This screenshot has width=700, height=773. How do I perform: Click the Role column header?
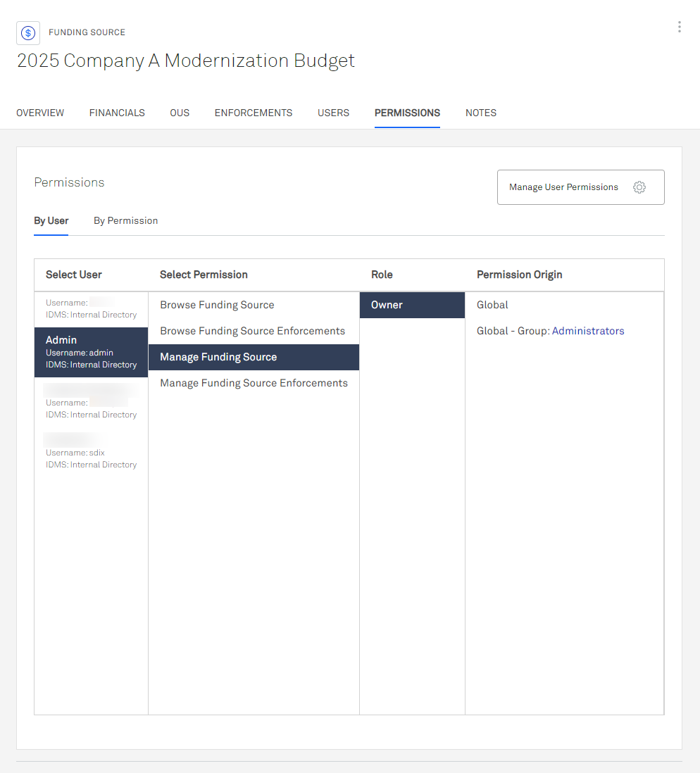[382, 275]
